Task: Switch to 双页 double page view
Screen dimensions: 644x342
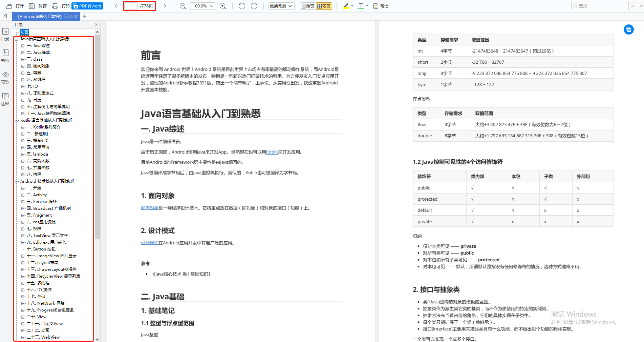Action: [x=324, y=6]
